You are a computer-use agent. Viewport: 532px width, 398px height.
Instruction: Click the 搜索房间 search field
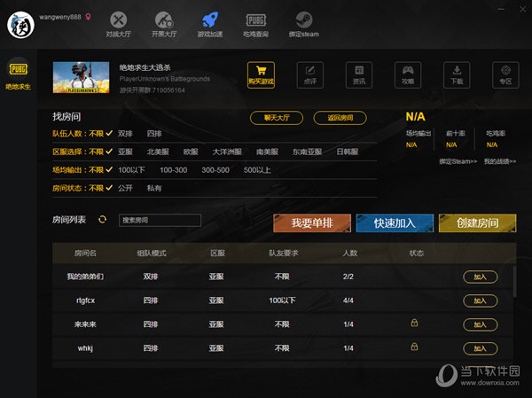pyautogui.click(x=160, y=220)
